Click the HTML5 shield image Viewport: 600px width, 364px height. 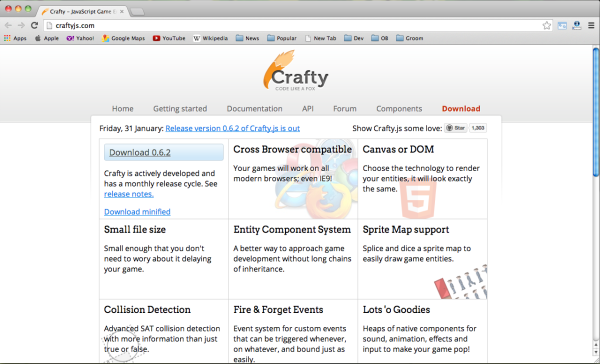pyautogui.click(x=418, y=199)
